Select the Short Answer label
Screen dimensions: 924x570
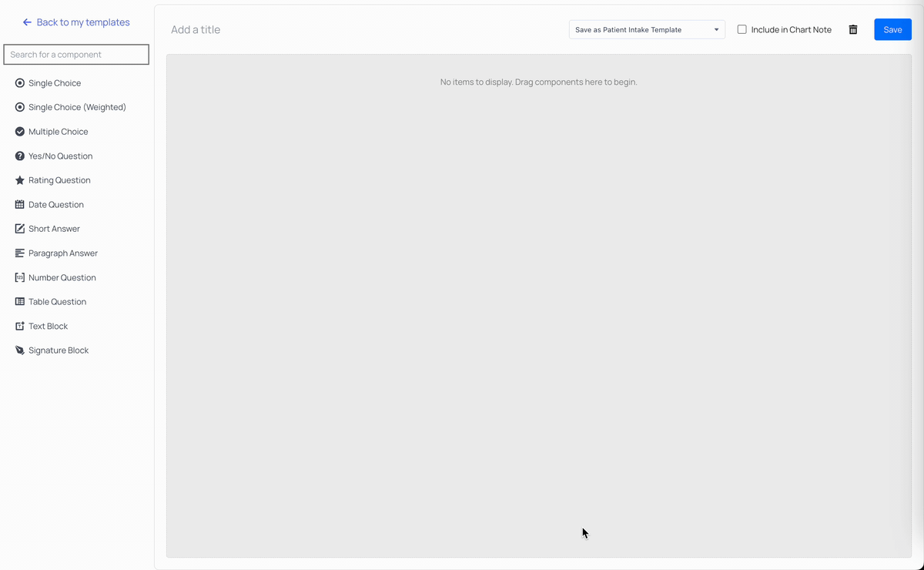click(x=54, y=229)
